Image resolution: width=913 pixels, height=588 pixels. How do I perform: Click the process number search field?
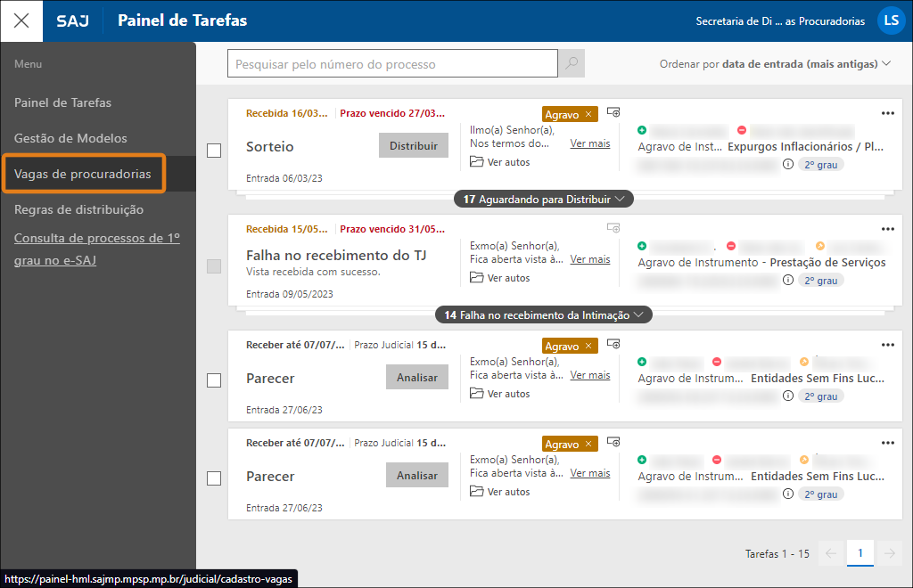pyautogui.click(x=392, y=64)
